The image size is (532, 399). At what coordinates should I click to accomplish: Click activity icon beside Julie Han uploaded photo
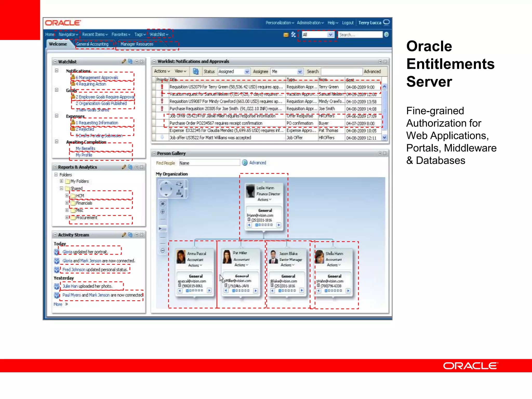tap(57, 286)
